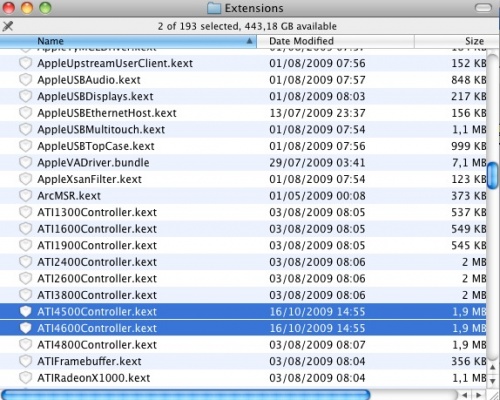Select the AppleUSBTopCase.kext file name
500x400 pixels.
(96, 146)
